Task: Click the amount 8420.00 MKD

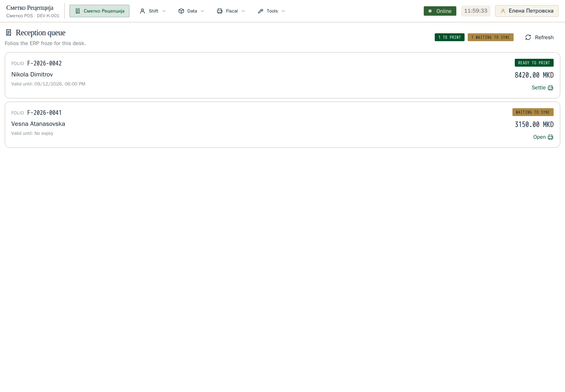Action: [x=534, y=75]
